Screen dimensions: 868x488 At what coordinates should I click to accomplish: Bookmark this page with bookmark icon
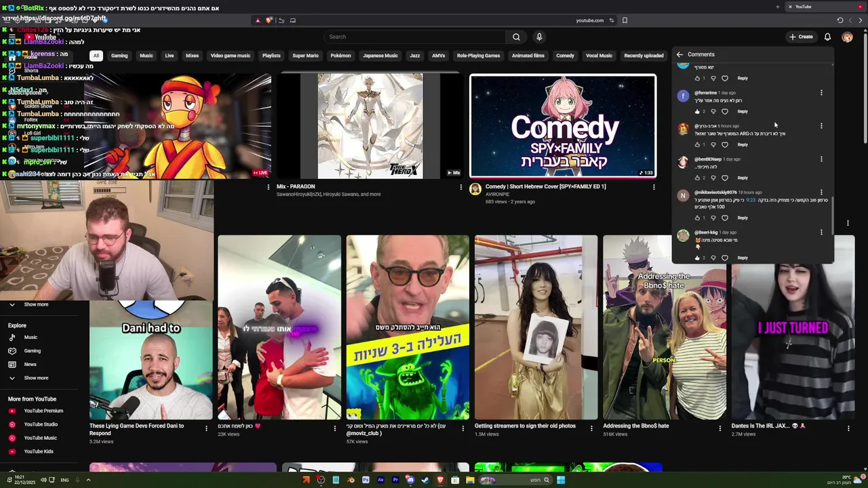[625, 20]
